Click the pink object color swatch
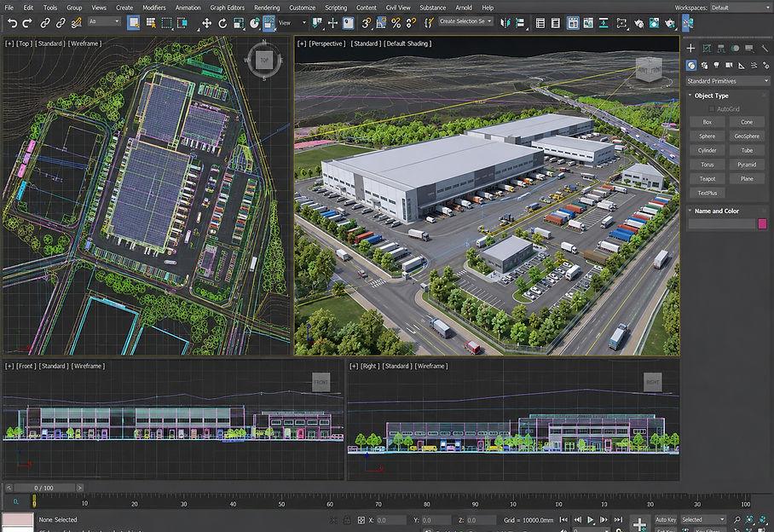Image resolution: width=774 pixels, height=532 pixels. (762, 224)
